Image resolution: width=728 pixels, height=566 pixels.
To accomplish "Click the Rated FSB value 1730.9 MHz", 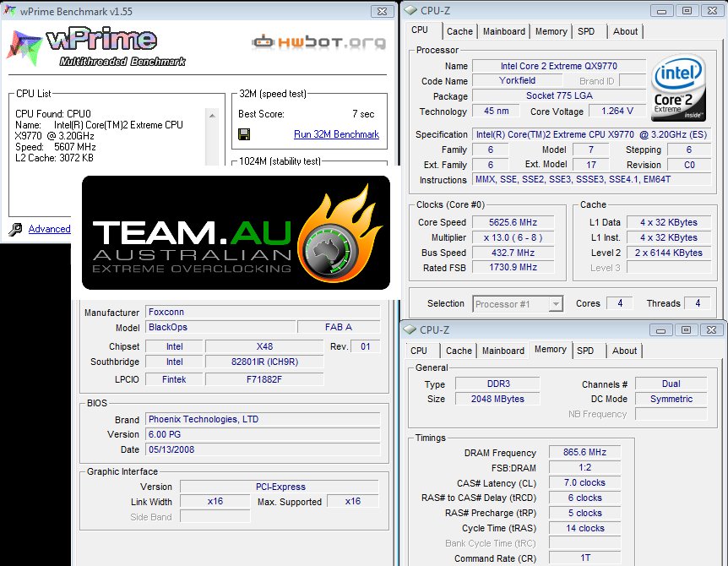I will [513, 268].
